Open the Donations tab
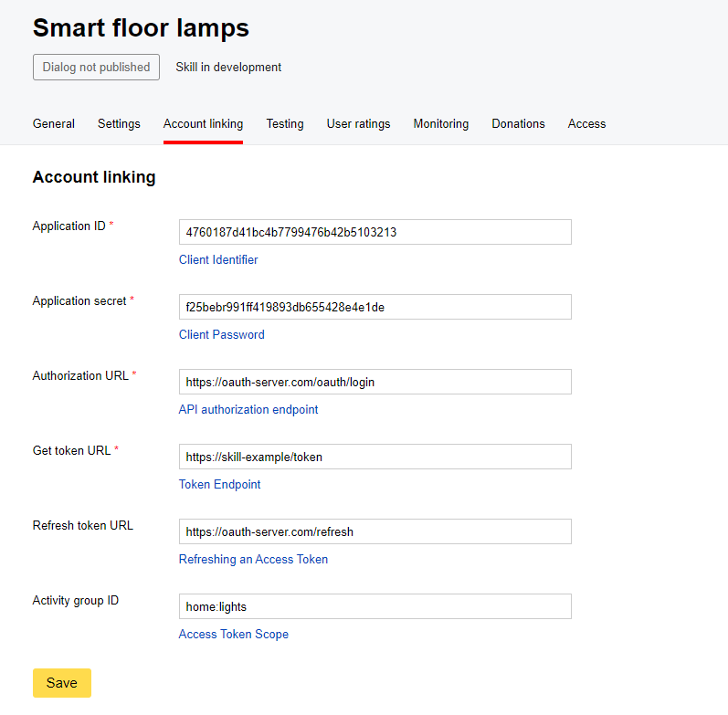The width and height of the screenshot is (728, 715). 518,124
